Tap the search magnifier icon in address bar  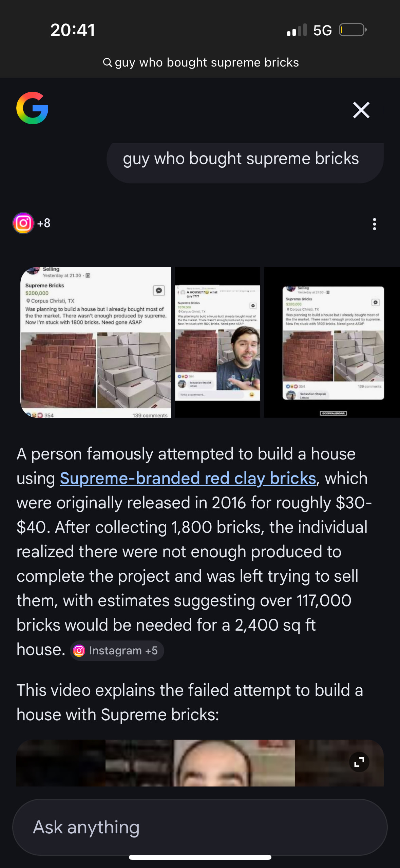108,62
